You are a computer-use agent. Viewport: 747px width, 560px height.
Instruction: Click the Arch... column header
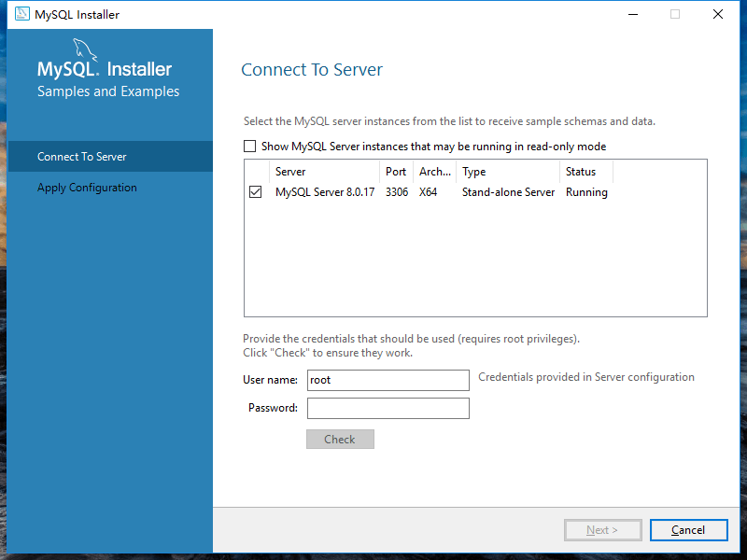(x=435, y=172)
